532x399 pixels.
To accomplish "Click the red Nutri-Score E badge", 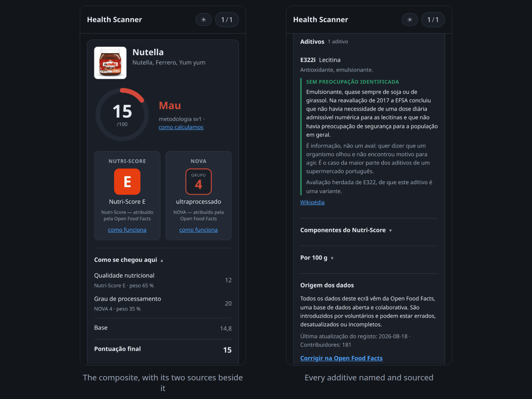I will pyautogui.click(x=127, y=182).
